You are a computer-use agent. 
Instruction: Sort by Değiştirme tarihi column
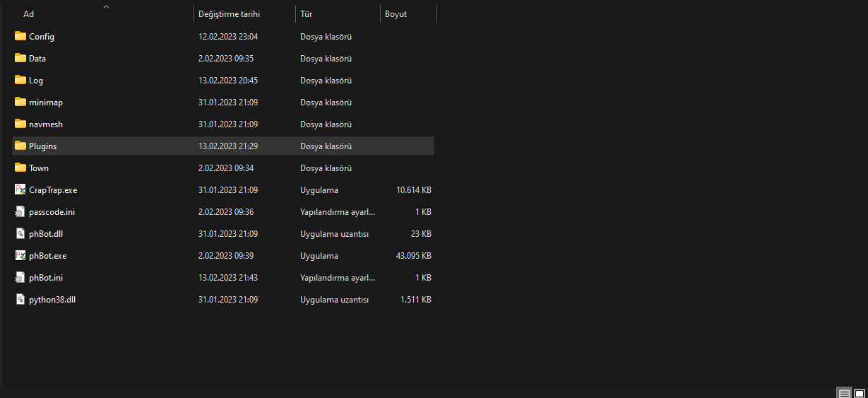[x=229, y=14]
